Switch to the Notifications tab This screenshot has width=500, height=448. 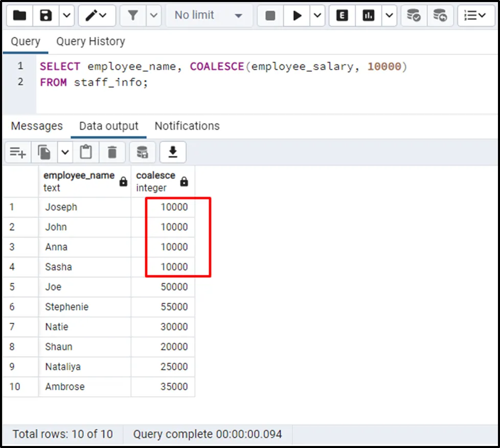pos(187,126)
